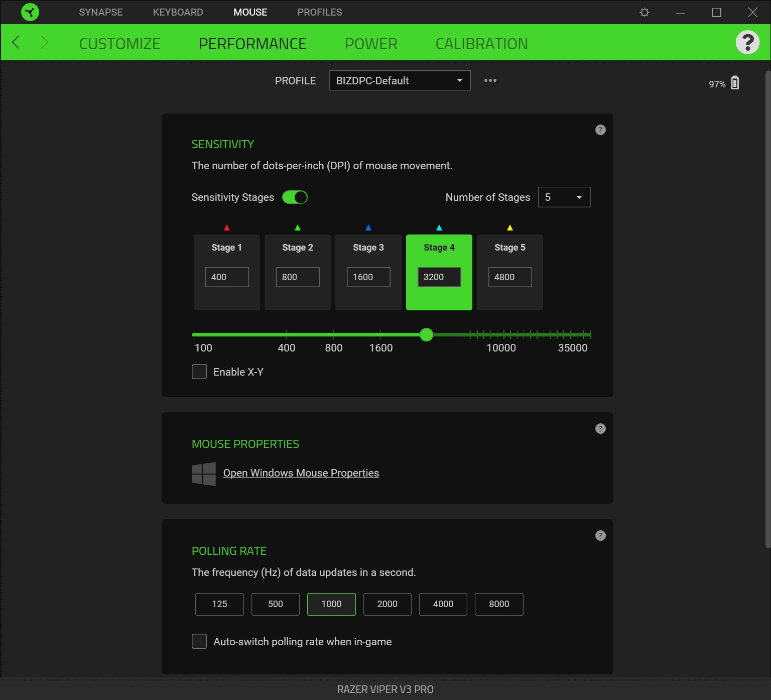Image resolution: width=771 pixels, height=700 pixels.
Task: Check the Enable X-Y checkbox
Action: coord(199,372)
